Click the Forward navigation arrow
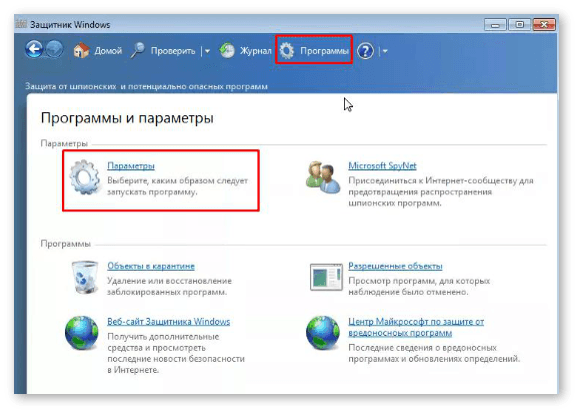The width and height of the screenshot is (578, 413). click(x=55, y=49)
